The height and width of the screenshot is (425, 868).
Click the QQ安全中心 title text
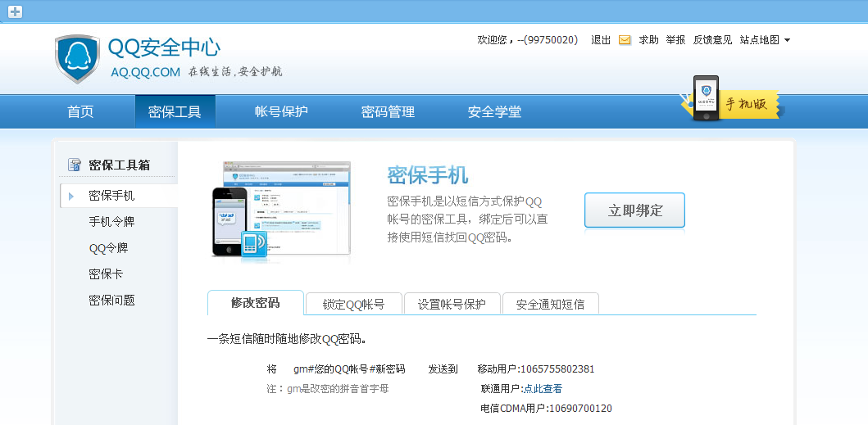(164, 48)
